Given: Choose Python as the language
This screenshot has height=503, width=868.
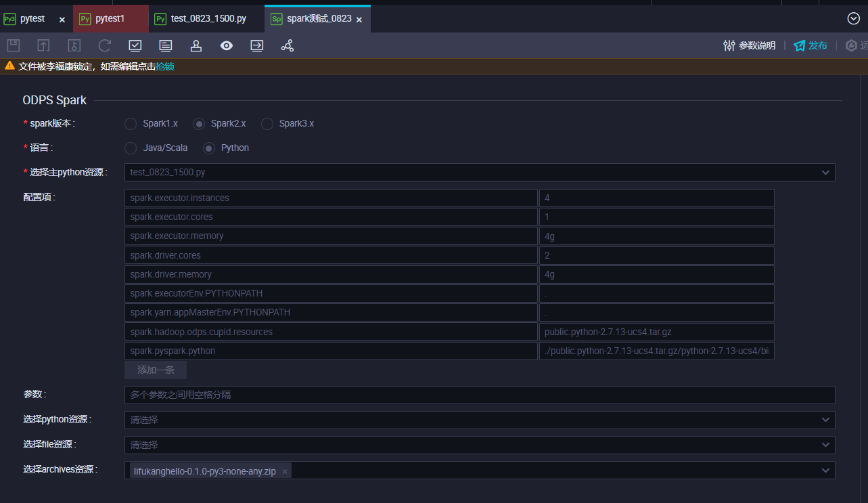Looking at the screenshot, I should (209, 148).
